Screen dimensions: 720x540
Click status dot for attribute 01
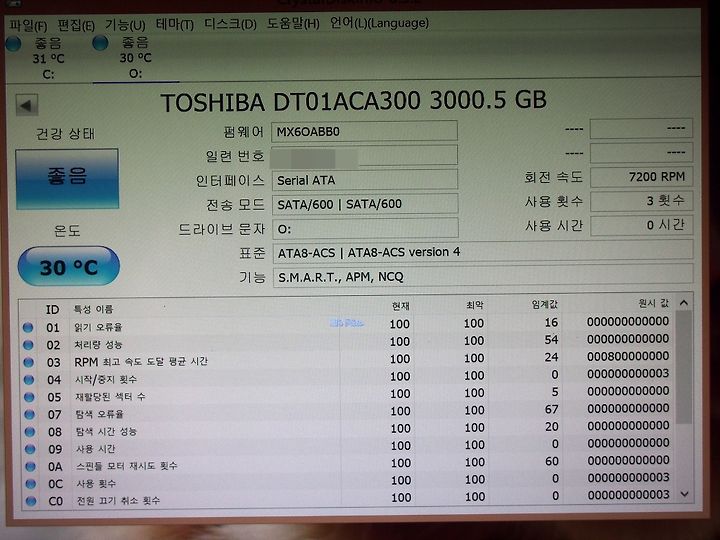click(x=28, y=327)
